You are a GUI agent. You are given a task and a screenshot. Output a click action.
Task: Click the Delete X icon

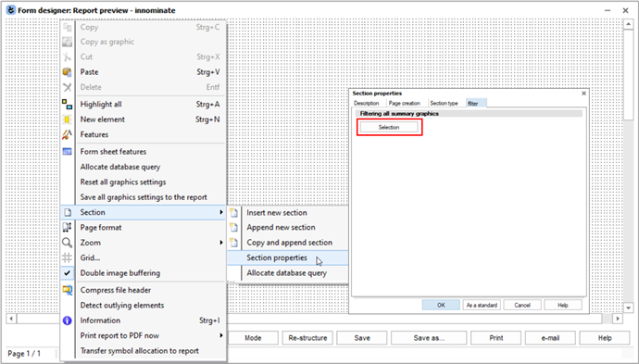68,87
